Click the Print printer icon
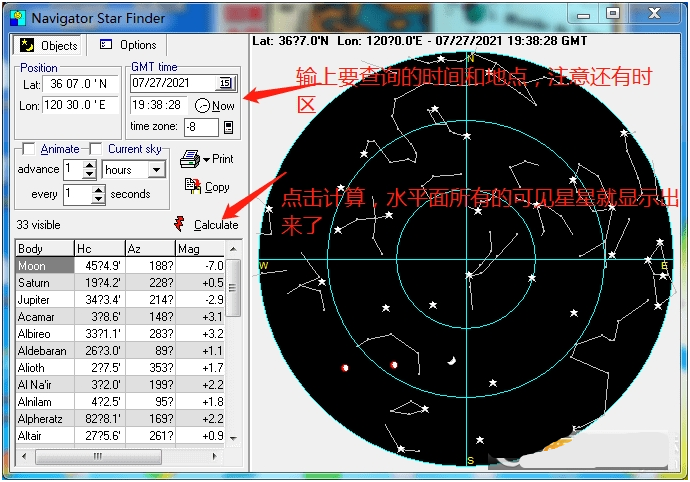Image resolution: width=690 pixels, height=482 pixels. pos(189,159)
